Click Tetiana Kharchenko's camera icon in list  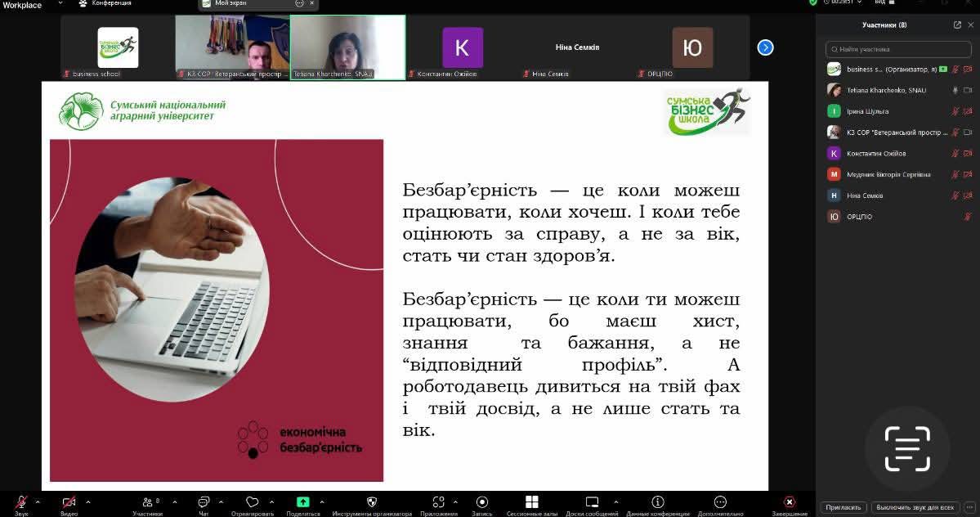(968, 90)
